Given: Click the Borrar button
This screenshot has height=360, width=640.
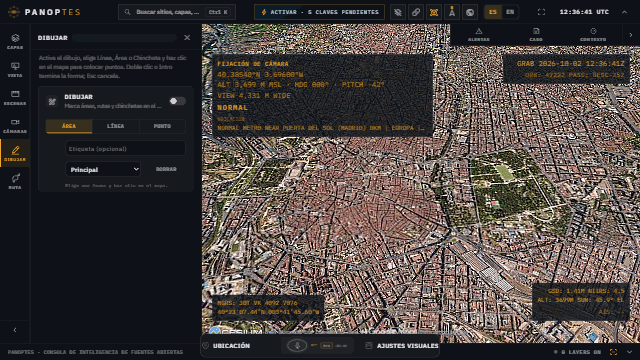Looking at the screenshot, I should (x=166, y=169).
